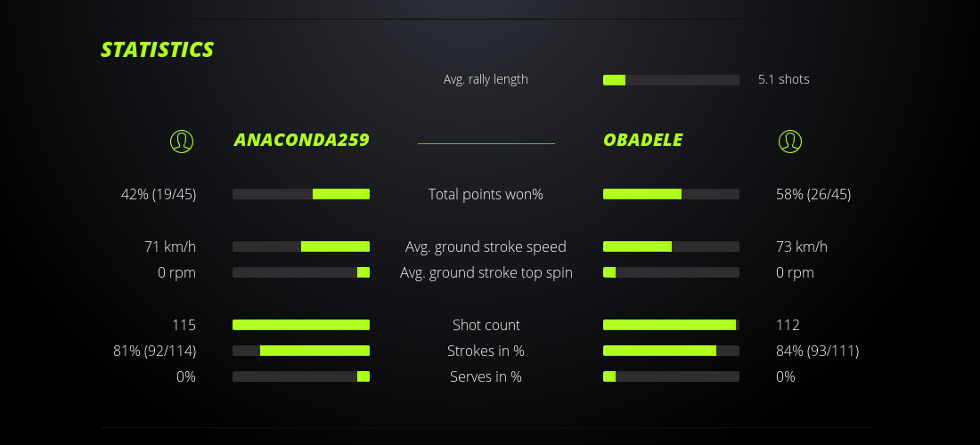Screen dimensions: 980x445
Task: Click the 5.1 shots value
Action: pos(783,79)
